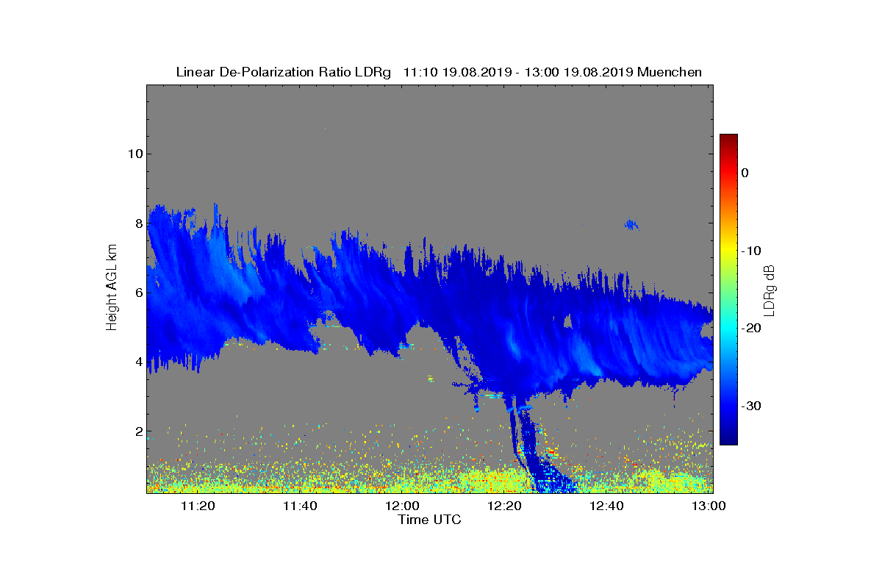The width and height of the screenshot is (882, 588).
Task: Click the height tick label 2
Action: (137, 431)
